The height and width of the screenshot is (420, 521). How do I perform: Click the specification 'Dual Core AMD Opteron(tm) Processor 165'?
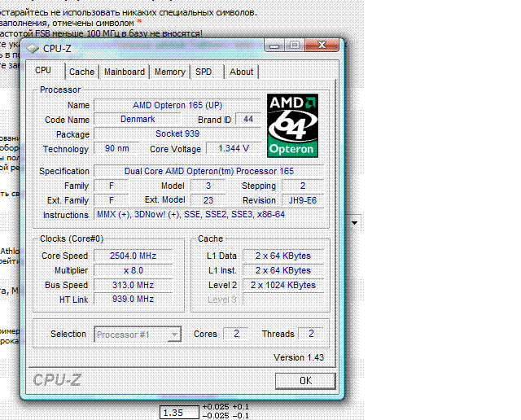click(209, 171)
